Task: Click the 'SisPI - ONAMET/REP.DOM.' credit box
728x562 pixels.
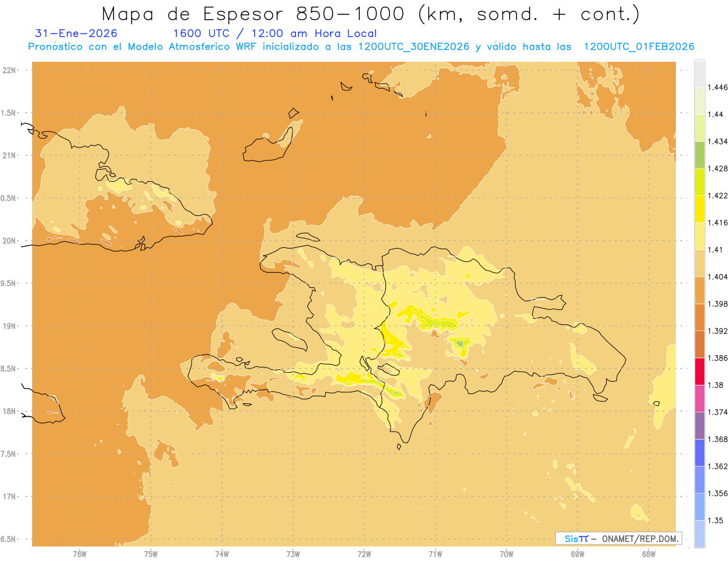Action: 619,538
